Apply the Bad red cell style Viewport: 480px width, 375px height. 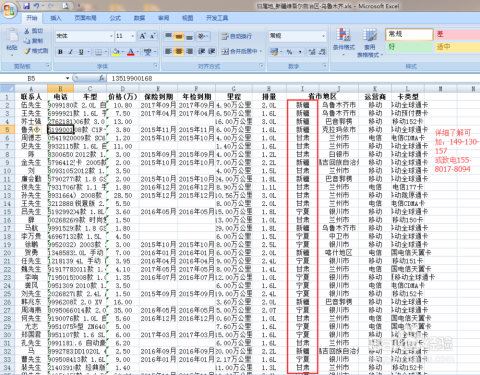(457, 34)
